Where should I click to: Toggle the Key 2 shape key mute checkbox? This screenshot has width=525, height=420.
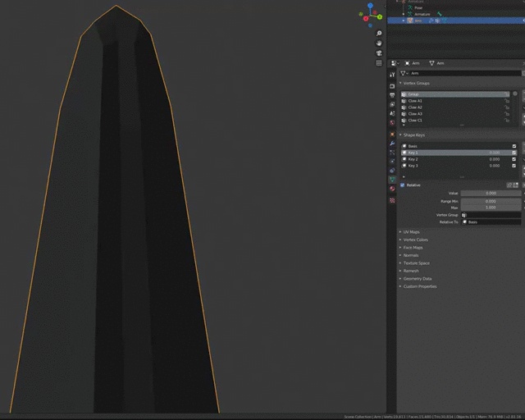coord(514,159)
